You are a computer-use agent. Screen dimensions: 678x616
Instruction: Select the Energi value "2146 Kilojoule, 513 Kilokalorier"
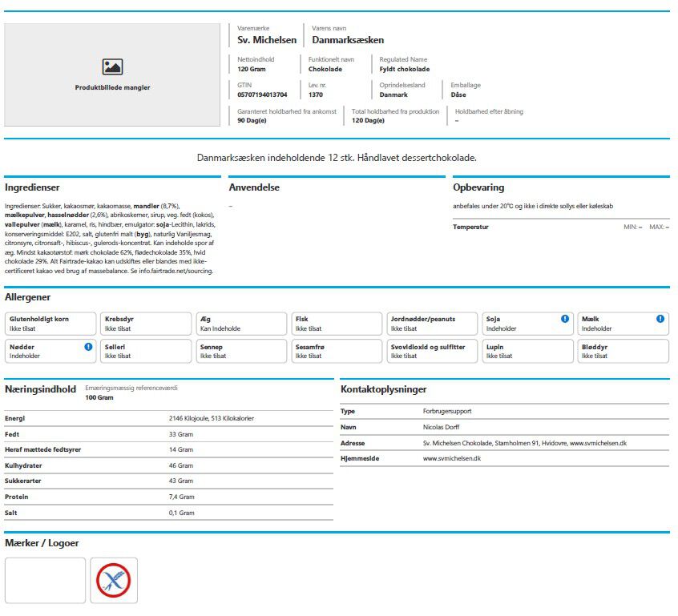coord(212,418)
